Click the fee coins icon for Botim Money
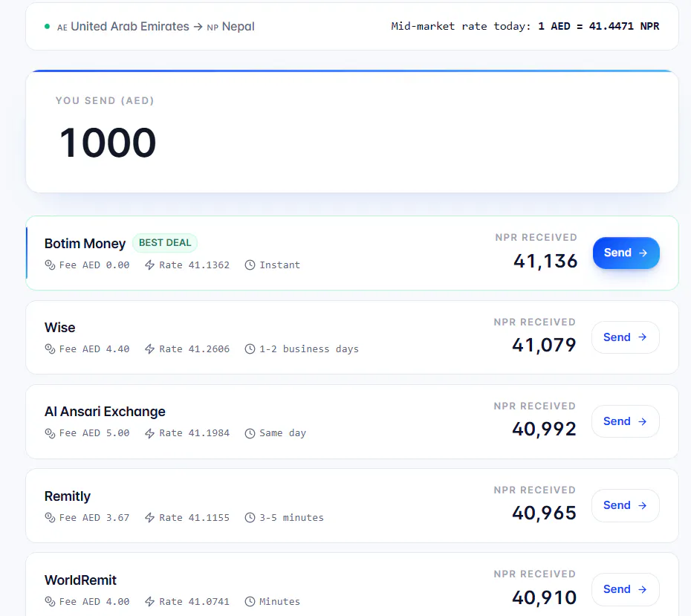 (50, 265)
